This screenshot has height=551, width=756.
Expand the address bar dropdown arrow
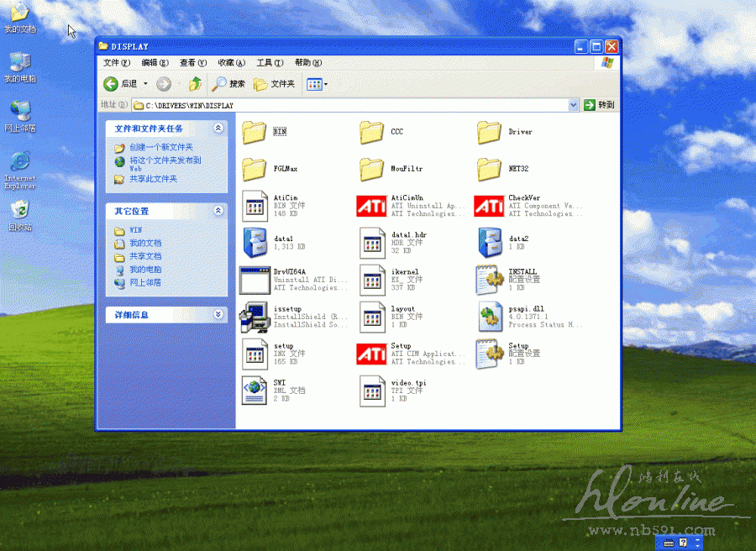[574, 105]
